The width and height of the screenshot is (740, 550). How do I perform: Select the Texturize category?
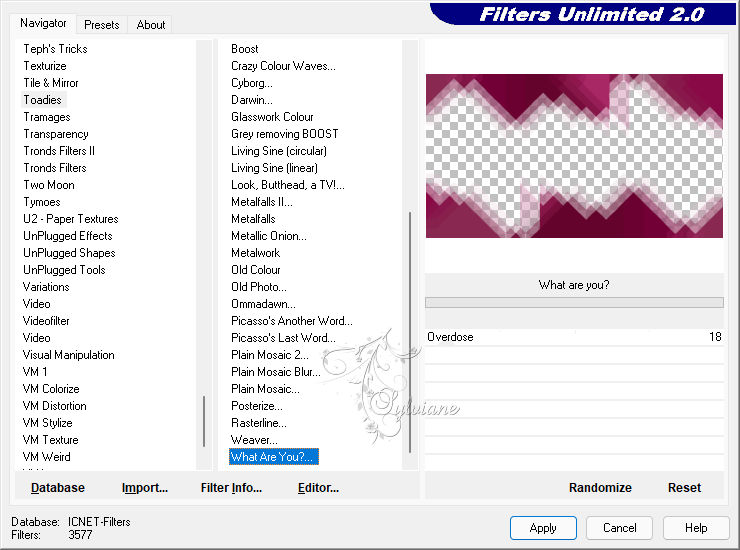(45, 66)
